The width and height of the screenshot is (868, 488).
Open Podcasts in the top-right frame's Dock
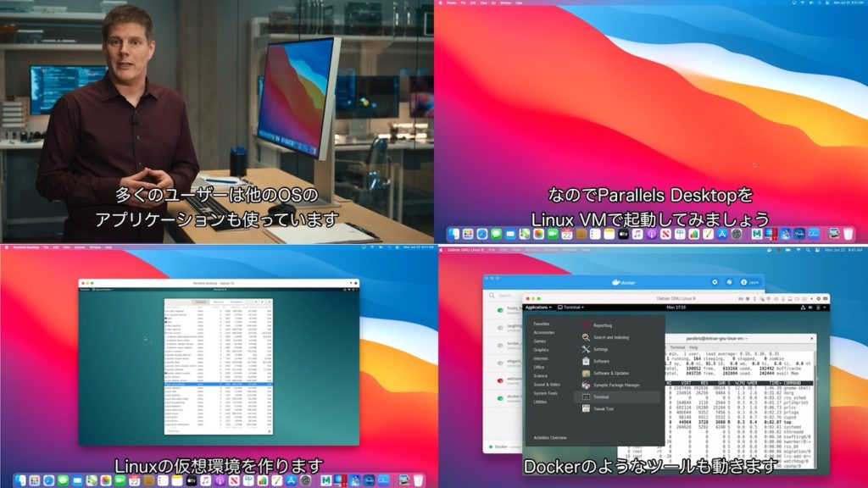coord(652,234)
